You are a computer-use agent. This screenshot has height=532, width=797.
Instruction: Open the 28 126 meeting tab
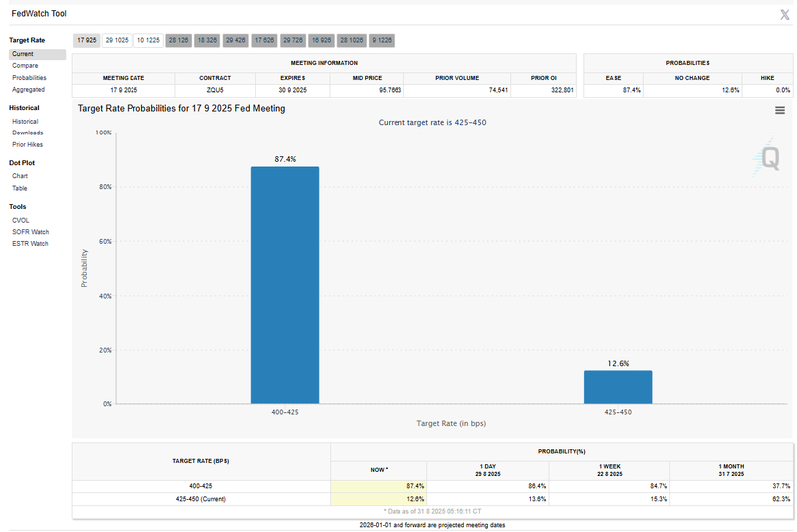click(179, 40)
